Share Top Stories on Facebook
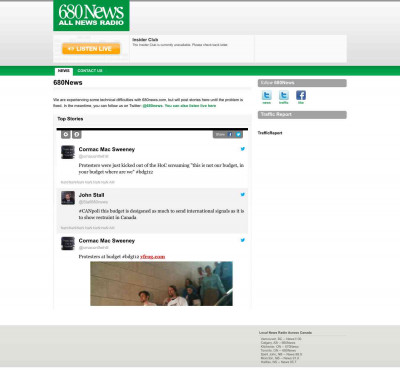 pos(230,134)
